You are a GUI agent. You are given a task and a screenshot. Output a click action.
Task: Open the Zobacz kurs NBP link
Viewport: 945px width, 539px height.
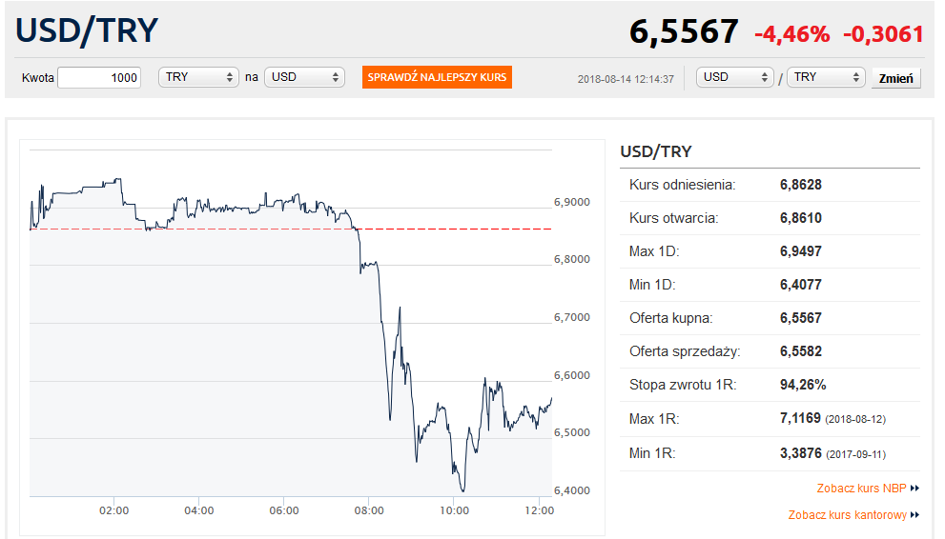[868, 488]
